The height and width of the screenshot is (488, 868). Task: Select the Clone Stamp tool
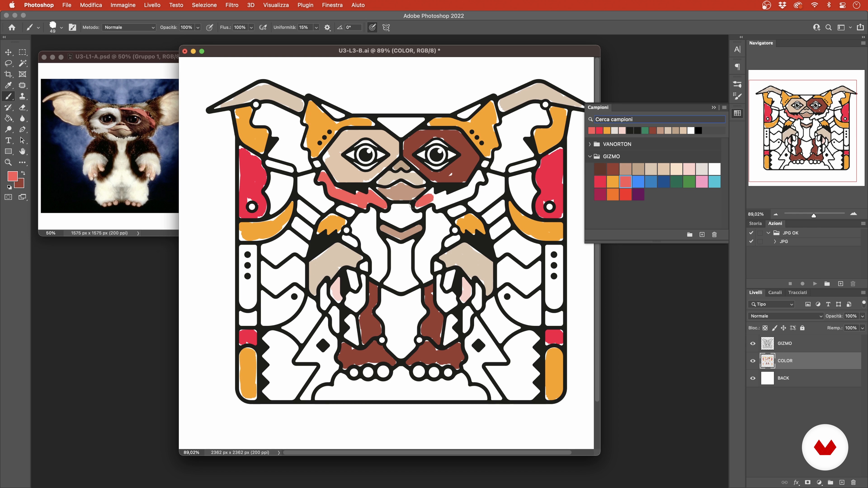[x=22, y=96]
